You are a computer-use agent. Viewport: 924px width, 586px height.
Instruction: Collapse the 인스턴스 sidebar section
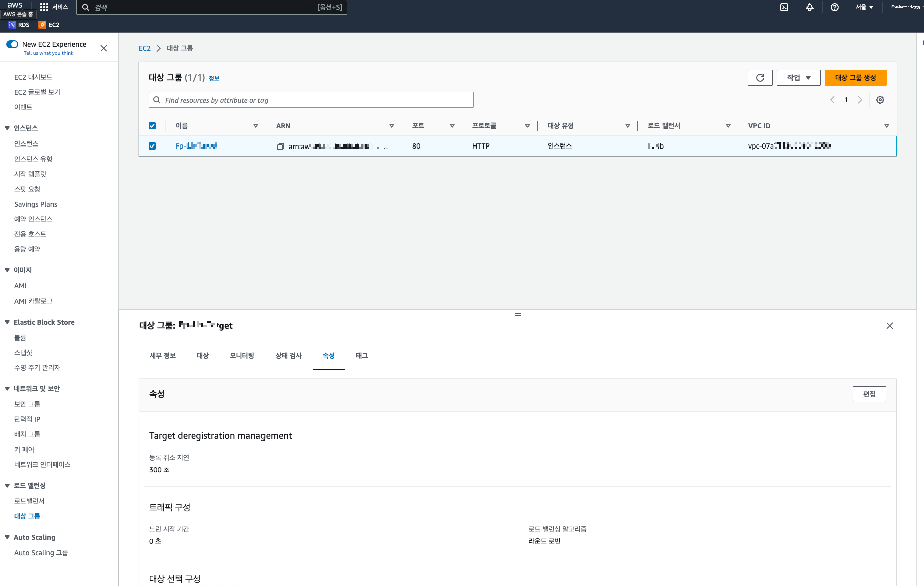click(7, 128)
